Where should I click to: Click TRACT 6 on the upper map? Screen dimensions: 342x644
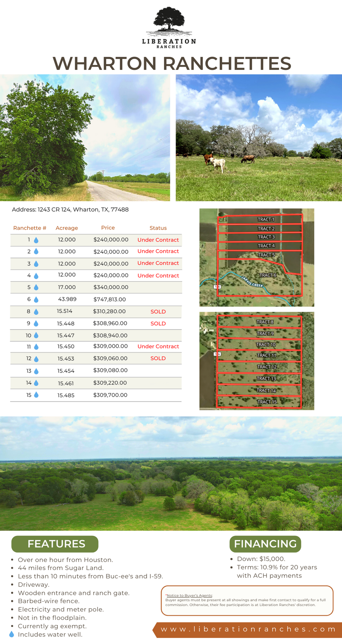[x=268, y=275]
